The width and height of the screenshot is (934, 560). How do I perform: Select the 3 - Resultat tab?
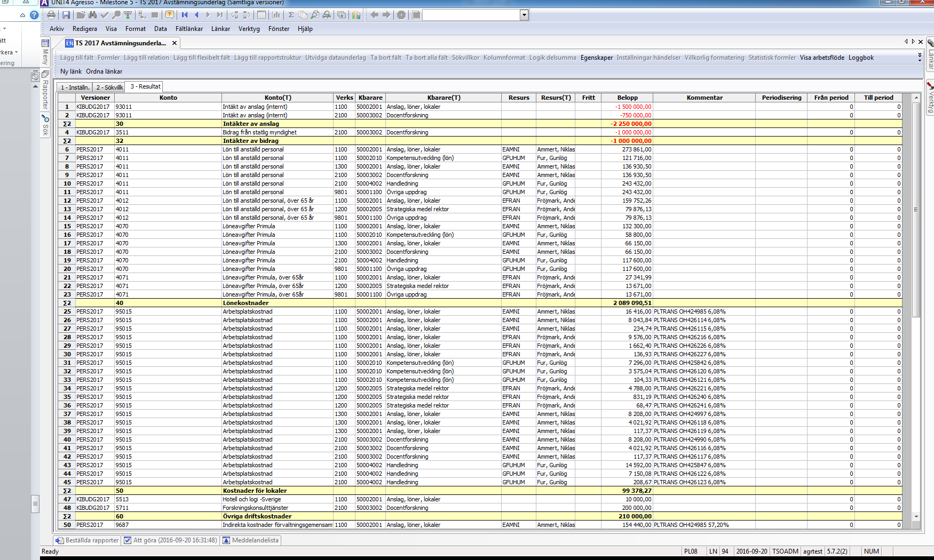[x=145, y=86]
